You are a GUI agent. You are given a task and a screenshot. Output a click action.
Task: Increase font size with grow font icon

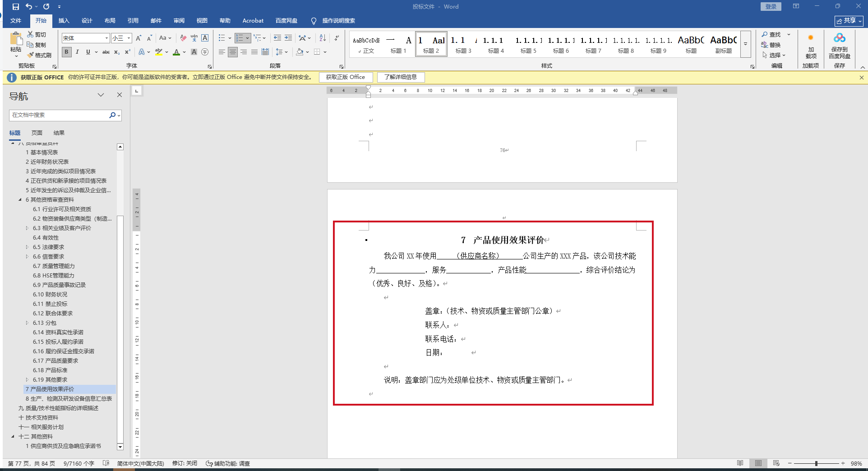139,38
